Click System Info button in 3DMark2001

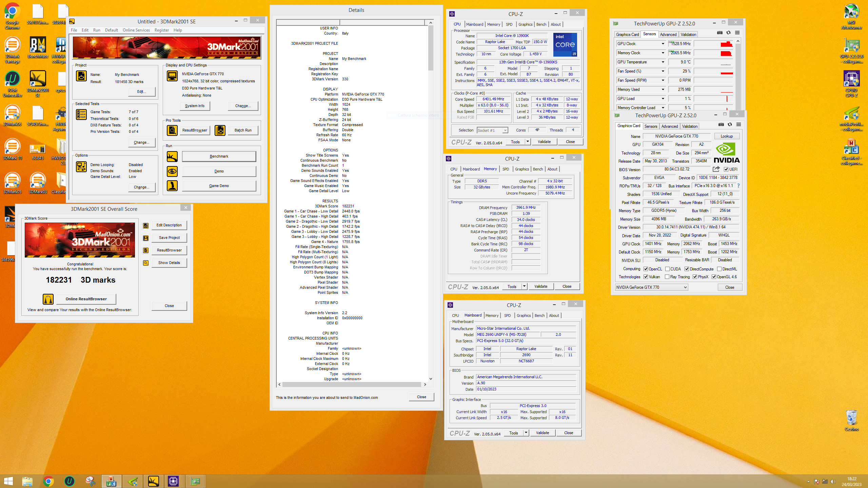[195, 106]
